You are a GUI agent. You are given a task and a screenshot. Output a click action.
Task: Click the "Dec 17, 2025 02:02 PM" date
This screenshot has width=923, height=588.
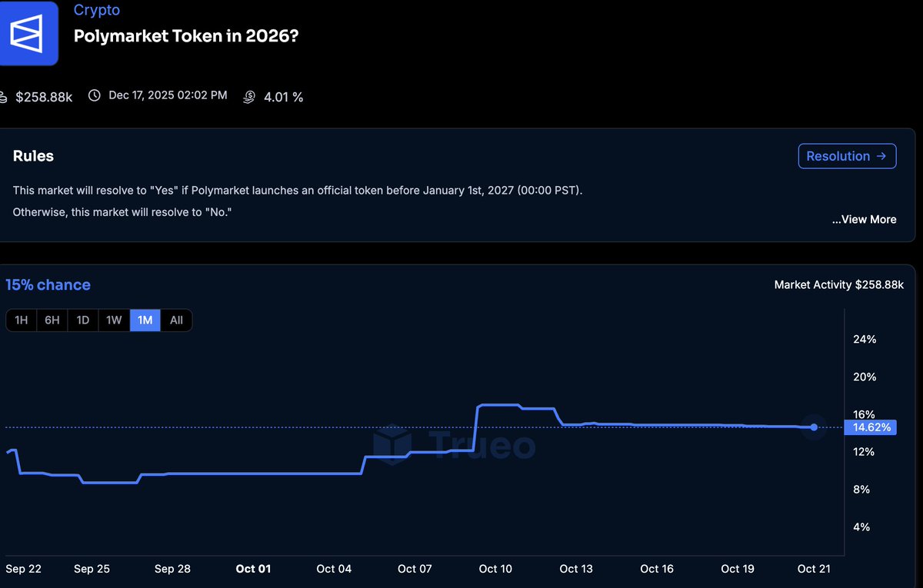(x=168, y=95)
